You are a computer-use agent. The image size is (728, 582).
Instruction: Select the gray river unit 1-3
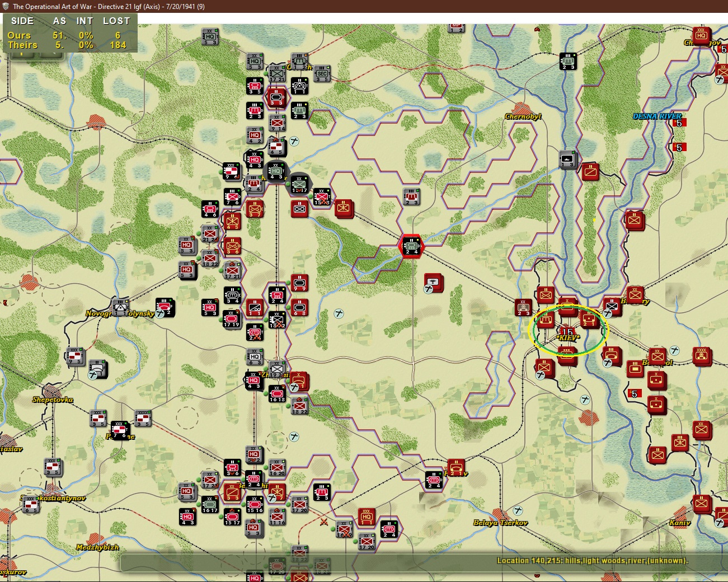point(568,159)
